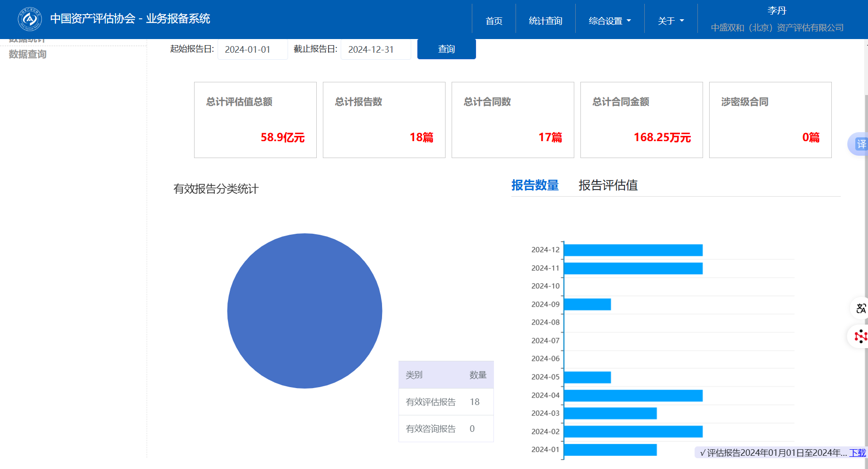Viewport: 868px width, 469px height.
Task: Expand the 综合设置 dropdown menu
Action: click(x=610, y=21)
